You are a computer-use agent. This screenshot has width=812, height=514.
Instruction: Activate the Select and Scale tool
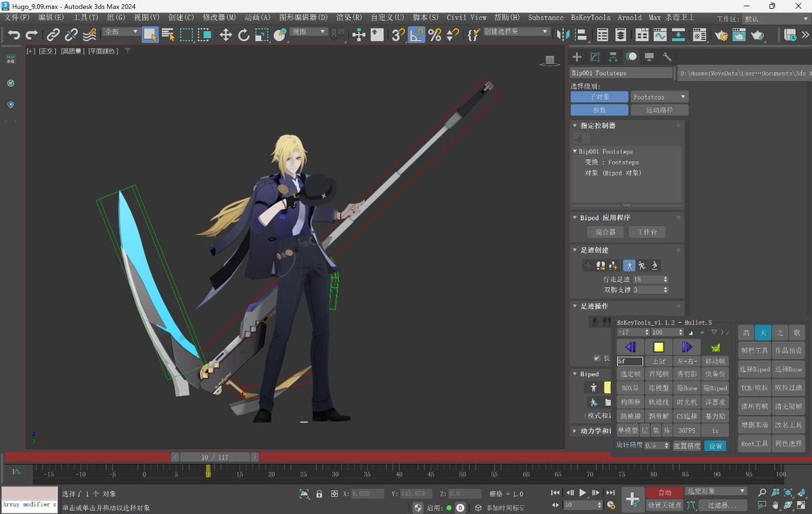pyautogui.click(x=261, y=35)
